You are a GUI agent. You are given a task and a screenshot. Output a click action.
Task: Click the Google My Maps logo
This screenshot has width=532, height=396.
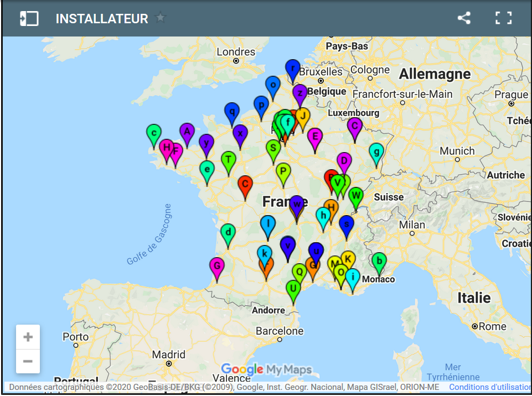point(266,368)
